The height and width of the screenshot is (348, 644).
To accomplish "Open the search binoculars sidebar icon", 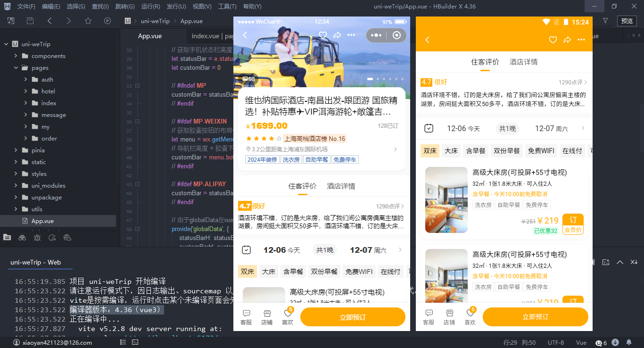I will coord(22,238).
